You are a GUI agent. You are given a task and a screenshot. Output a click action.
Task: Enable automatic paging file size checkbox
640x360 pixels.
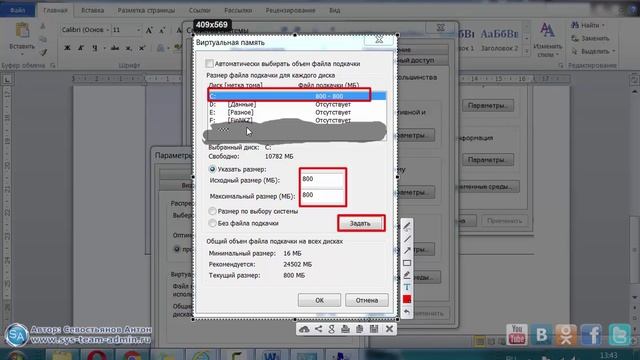tap(209, 64)
